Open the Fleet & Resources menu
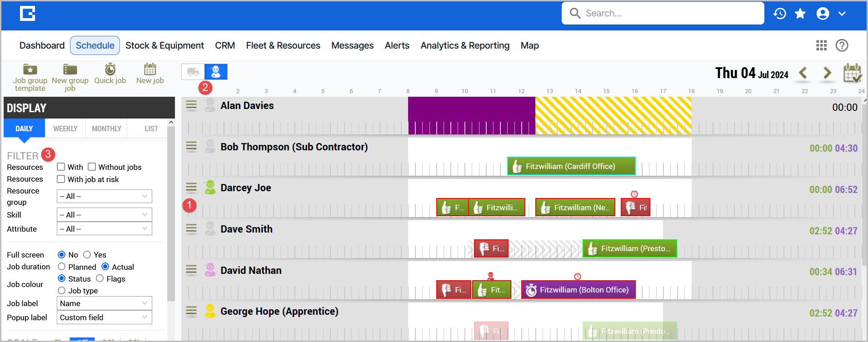This screenshot has height=342, width=868. [x=283, y=45]
